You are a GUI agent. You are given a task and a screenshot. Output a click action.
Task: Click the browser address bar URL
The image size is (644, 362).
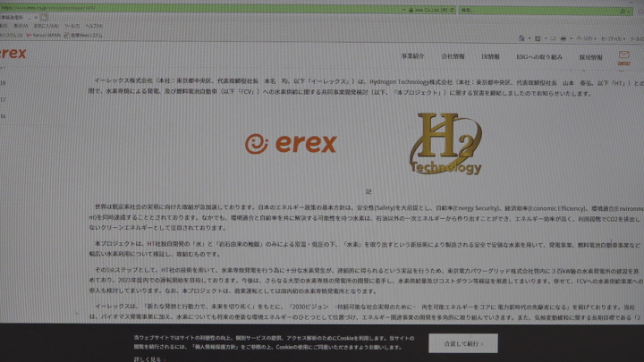(47, 7)
